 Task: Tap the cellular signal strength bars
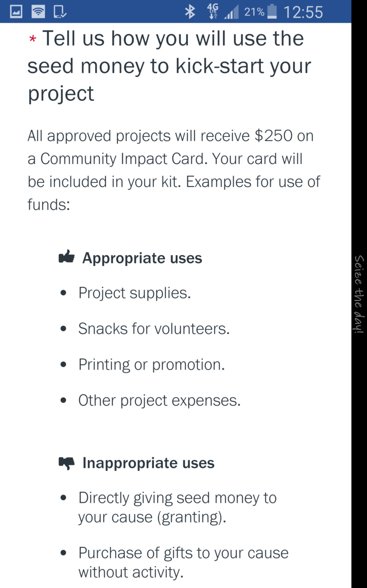(x=232, y=12)
